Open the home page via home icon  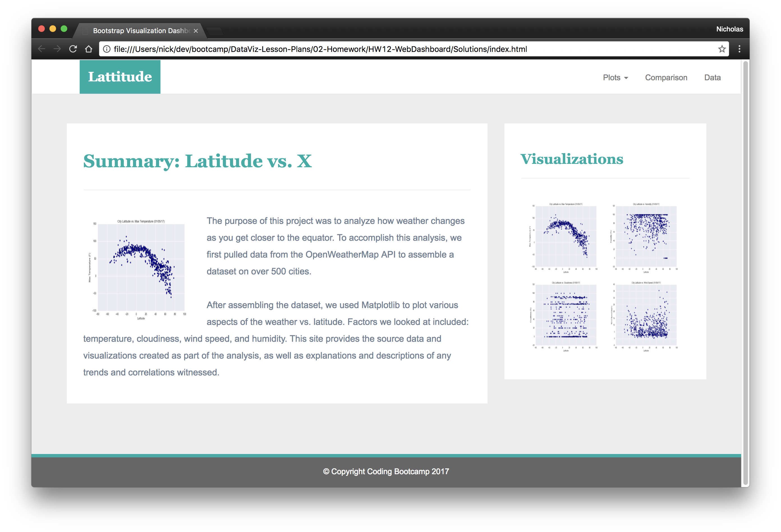tap(88, 49)
